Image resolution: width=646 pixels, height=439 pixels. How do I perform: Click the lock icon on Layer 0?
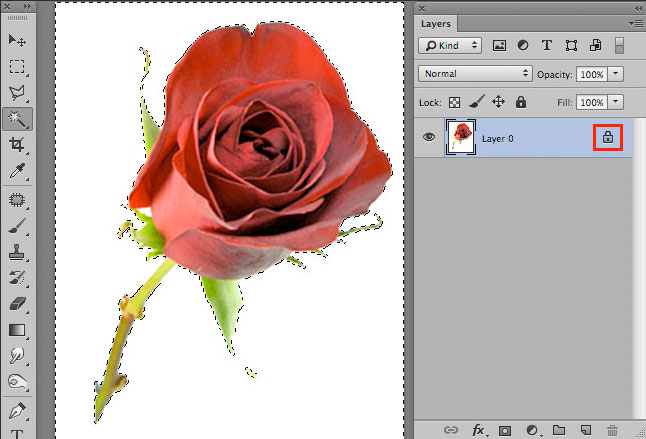[607, 138]
